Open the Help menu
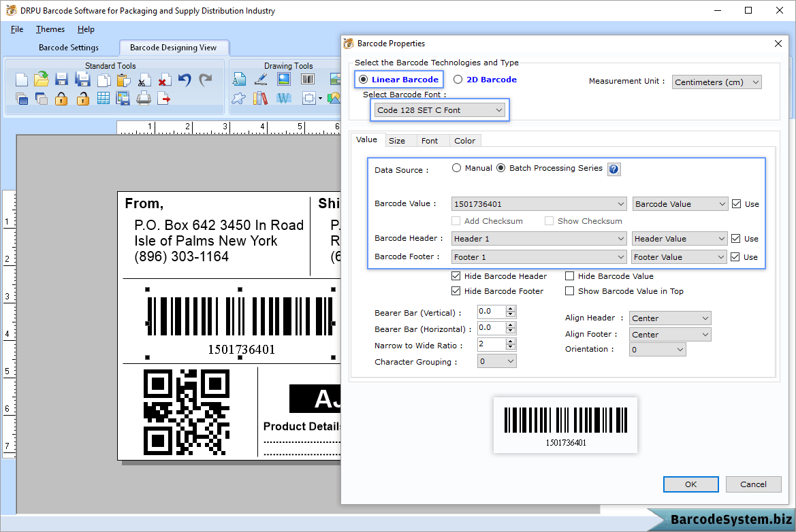This screenshot has height=532, width=796. coord(86,29)
